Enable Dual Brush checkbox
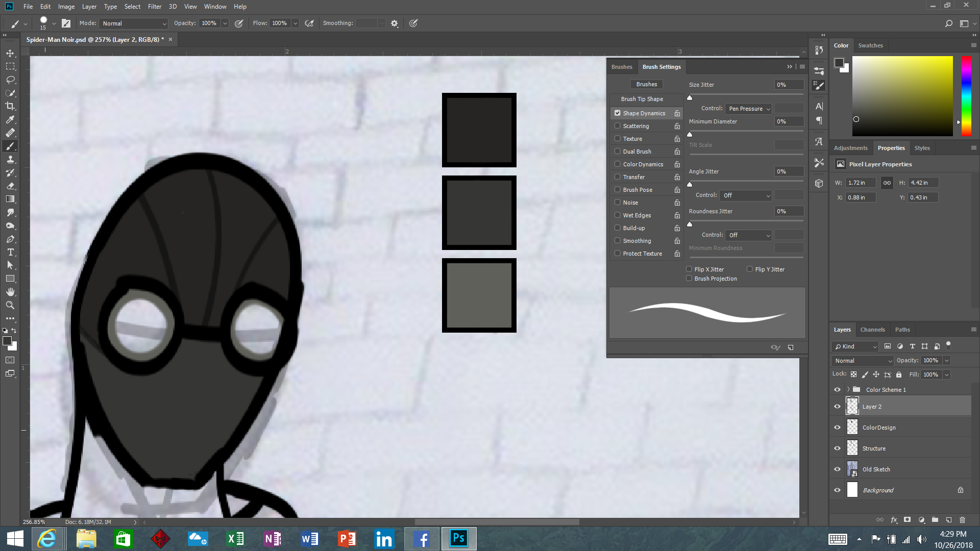 pos(618,152)
